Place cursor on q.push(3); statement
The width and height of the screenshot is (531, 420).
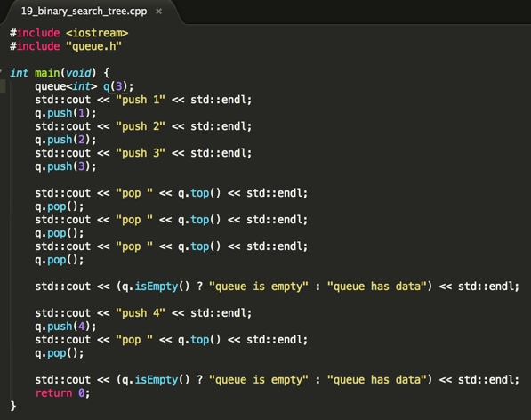pyautogui.click(x=66, y=166)
